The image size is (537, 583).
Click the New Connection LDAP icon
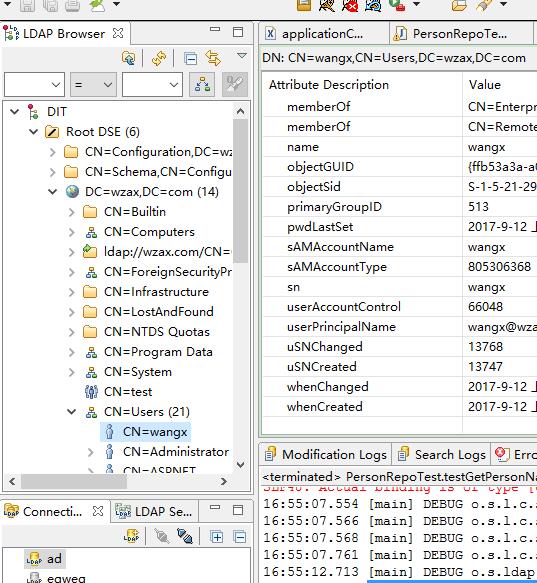132,537
